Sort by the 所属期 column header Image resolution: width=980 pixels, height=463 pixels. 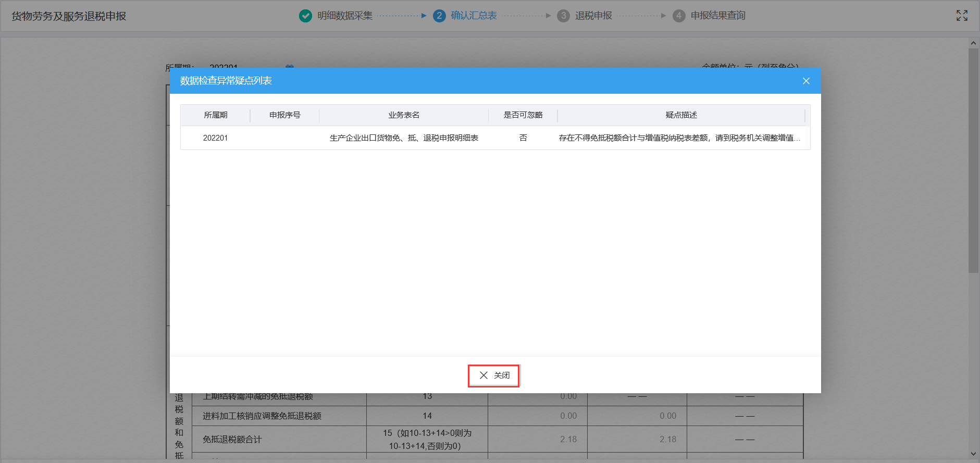215,115
